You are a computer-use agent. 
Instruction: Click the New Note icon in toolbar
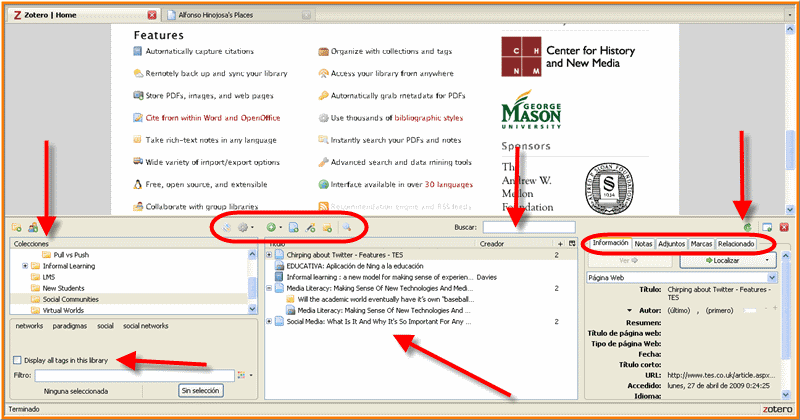tap(327, 228)
